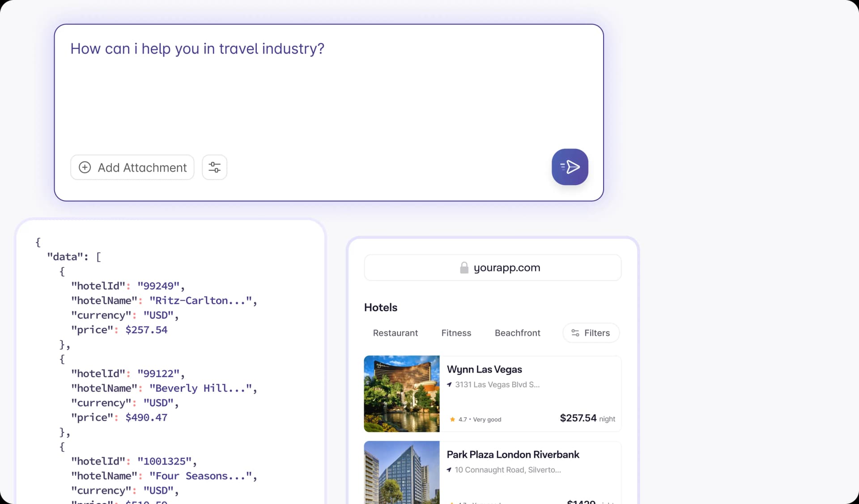The image size is (859, 504).
Task: Select the Restaurant category tab
Action: 395,333
